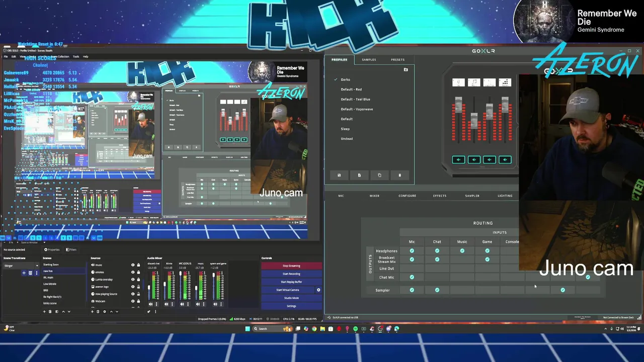This screenshot has height=362, width=644.
Task: Mute the discord chat audio channel
Action: pos(150,304)
